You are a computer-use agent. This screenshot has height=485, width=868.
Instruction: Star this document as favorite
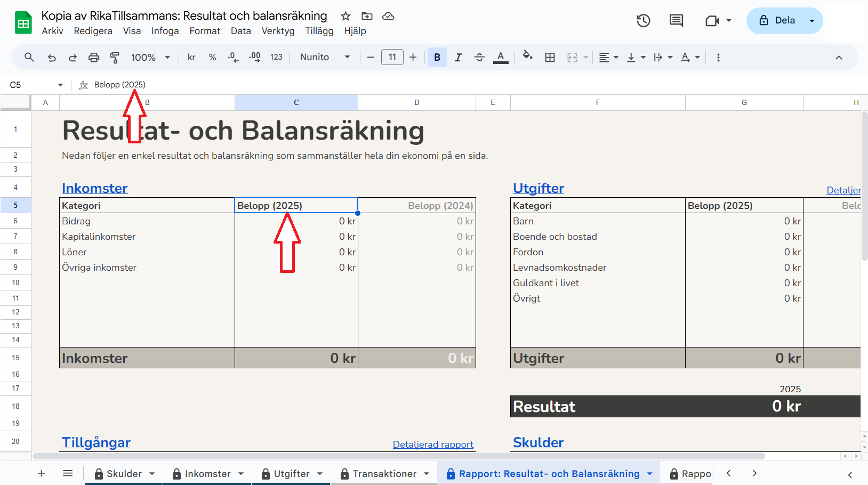pos(345,16)
